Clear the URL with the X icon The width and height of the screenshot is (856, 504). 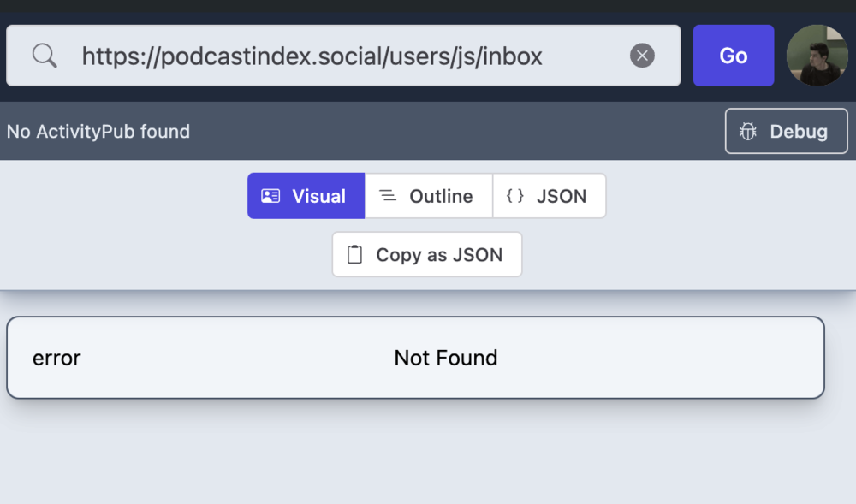[642, 56]
